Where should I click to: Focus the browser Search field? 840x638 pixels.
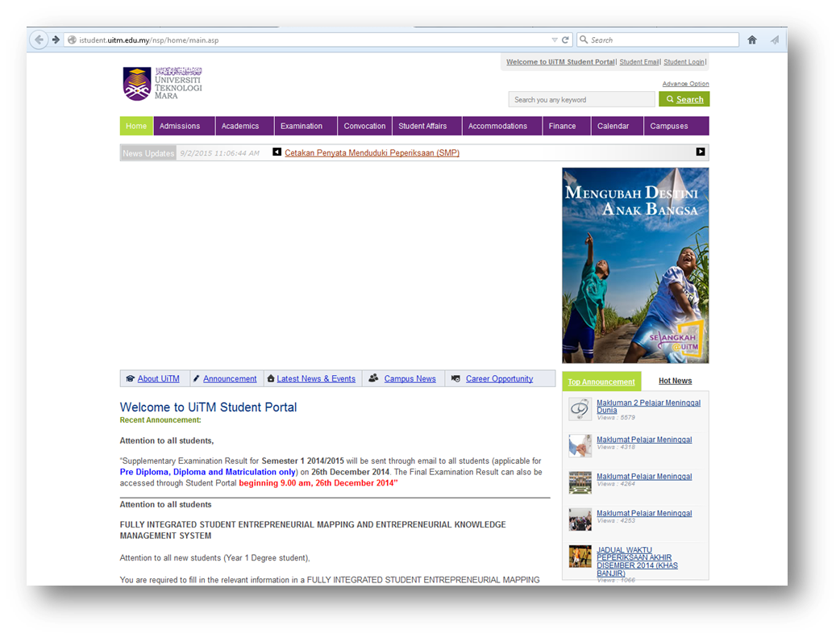coord(658,40)
